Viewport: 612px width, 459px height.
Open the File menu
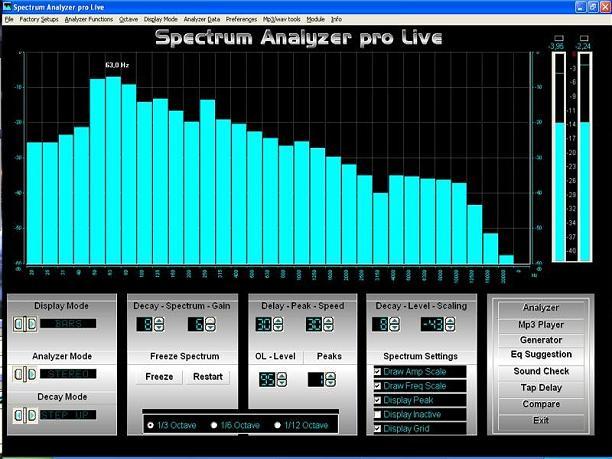coord(9,19)
